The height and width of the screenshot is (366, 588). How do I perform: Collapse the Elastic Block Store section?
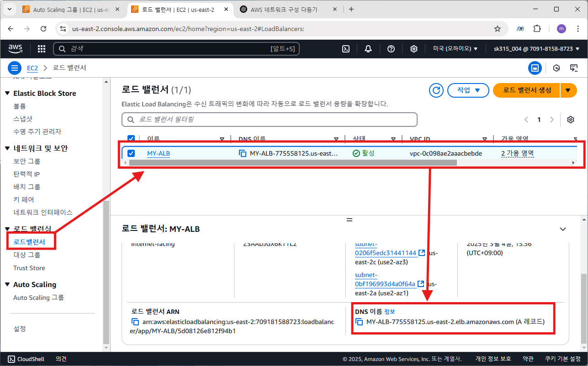pos(7,93)
